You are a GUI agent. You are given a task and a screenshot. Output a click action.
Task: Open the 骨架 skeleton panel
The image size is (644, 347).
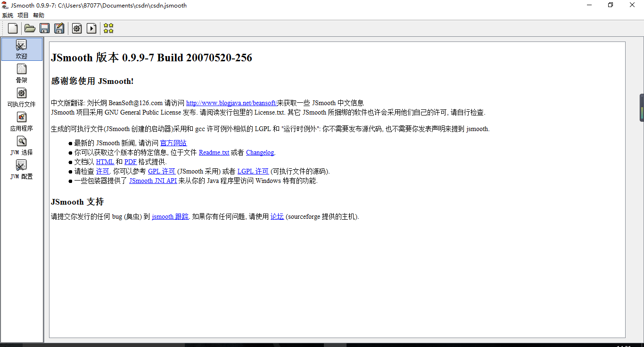22,74
